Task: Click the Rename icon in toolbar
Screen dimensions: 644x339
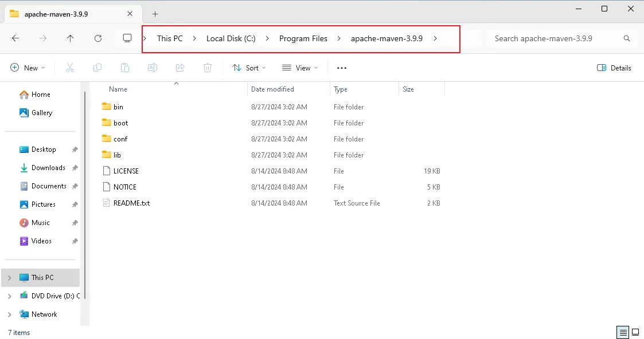Action: click(153, 68)
